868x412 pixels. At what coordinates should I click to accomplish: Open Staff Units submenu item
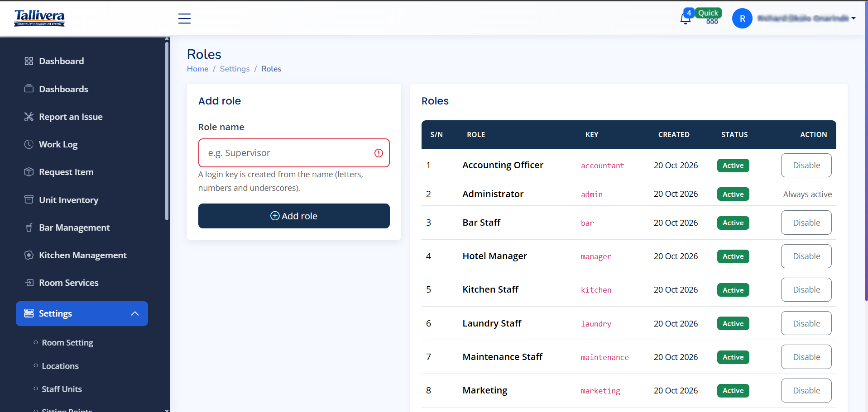(x=62, y=389)
